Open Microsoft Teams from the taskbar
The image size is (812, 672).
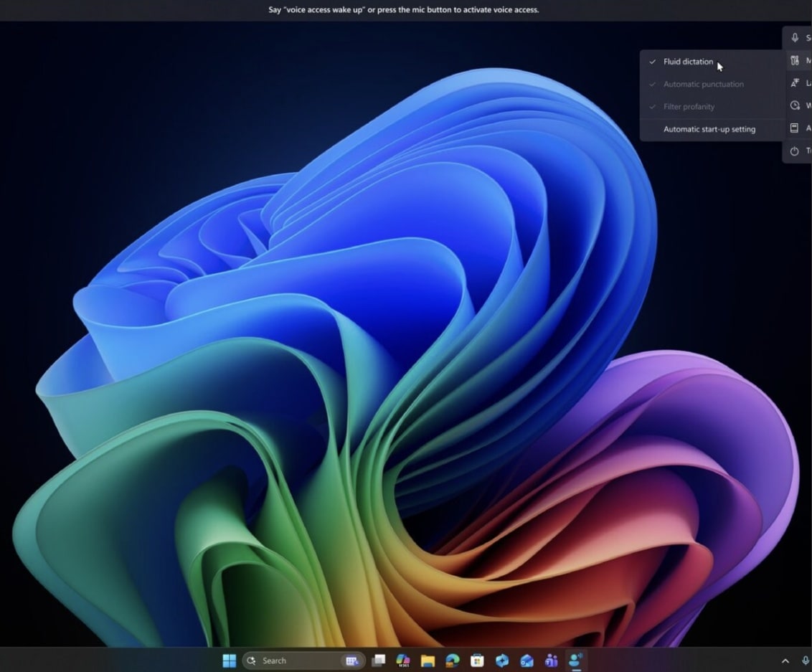pyautogui.click(x=551, y=660)
